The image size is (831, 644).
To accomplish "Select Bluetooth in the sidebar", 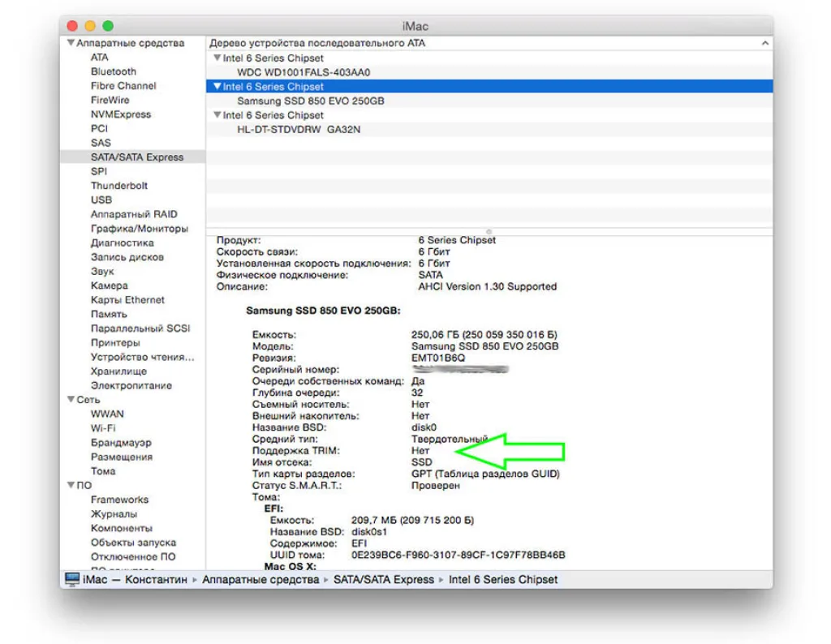I will click(114, 71).
